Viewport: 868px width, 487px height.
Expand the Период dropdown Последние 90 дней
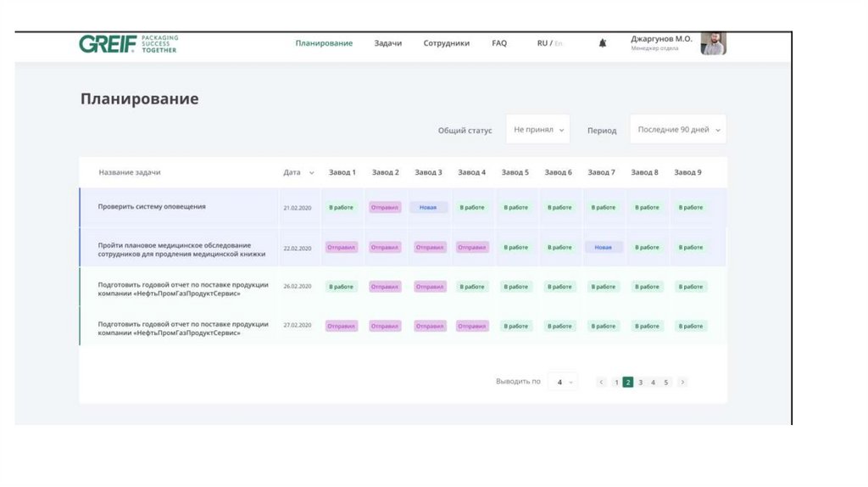(677, 130)
